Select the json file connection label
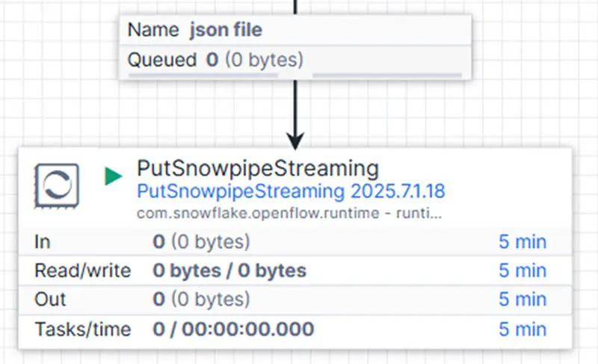Image resolution: width=598 pixels, height=364 pixels. pos(226,30)
